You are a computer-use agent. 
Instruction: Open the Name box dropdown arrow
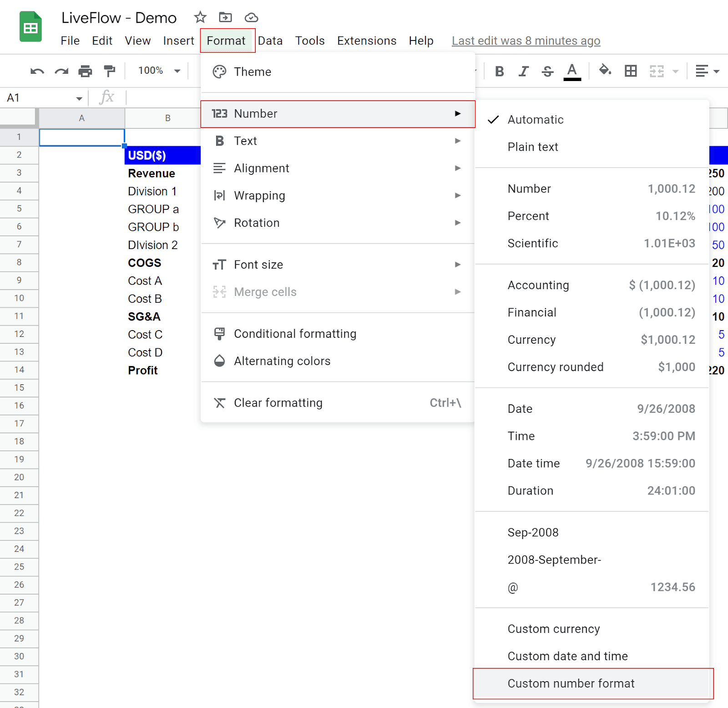(x=79, y=98)
